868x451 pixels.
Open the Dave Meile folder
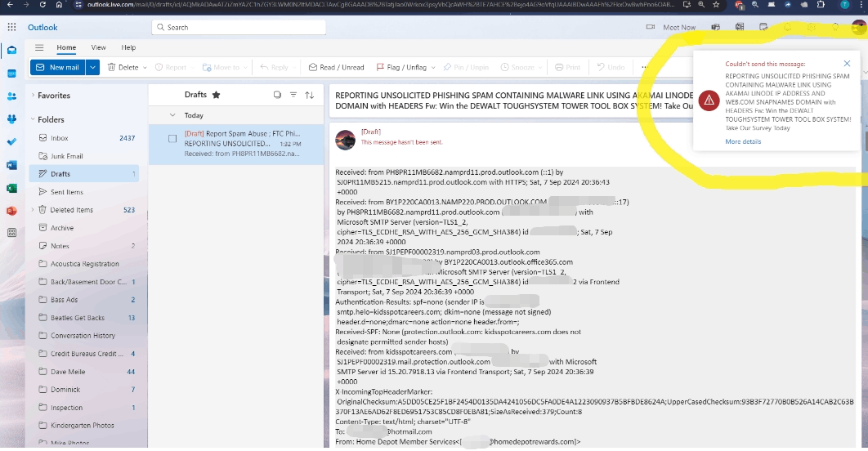83,372
